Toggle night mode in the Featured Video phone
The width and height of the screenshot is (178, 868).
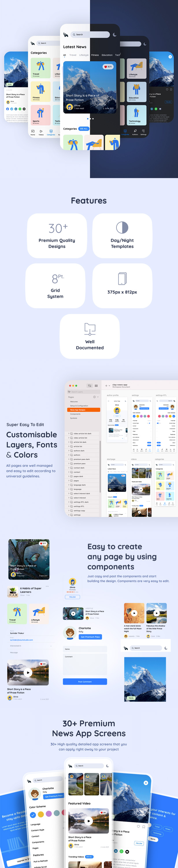tap(107, 766)
